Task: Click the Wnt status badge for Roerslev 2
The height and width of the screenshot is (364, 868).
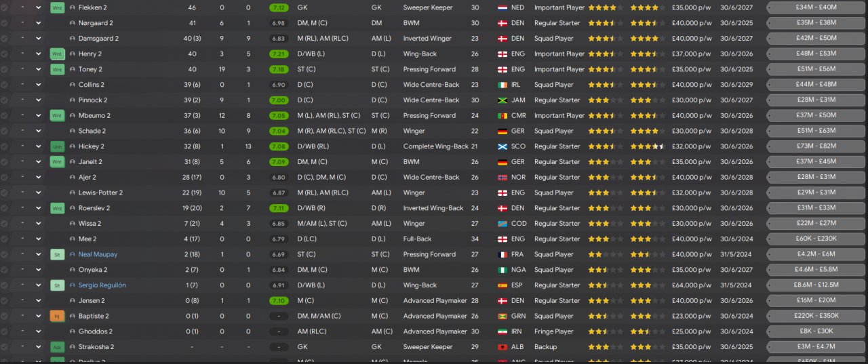Action: coord(58,208)
